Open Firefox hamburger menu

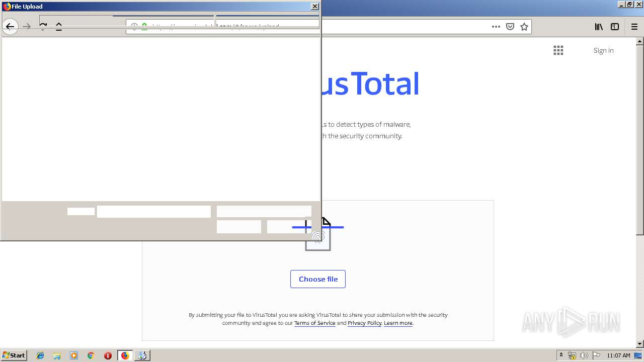click(x=634, y=27)
